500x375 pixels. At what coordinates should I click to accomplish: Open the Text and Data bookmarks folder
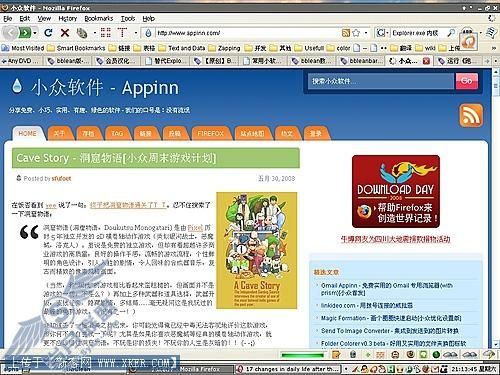[182, 48]
